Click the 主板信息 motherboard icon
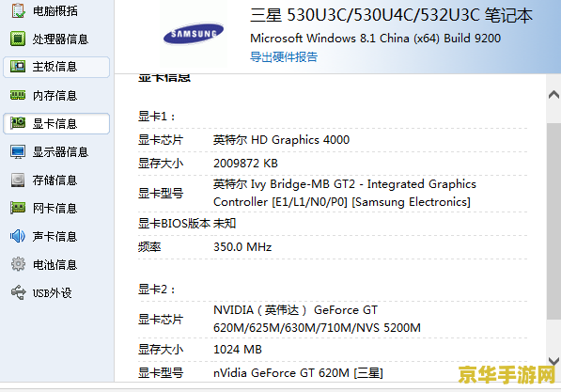Viewport: 561px width, 392px height. tap(18, 66)
